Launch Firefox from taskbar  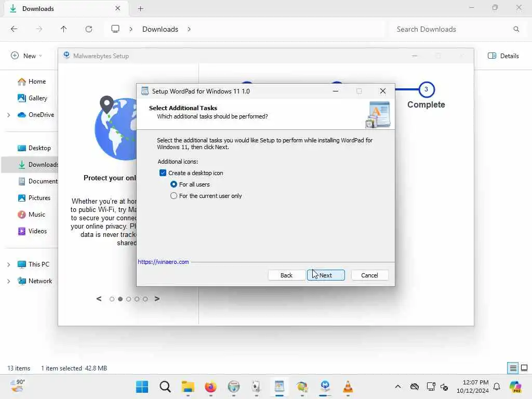coord(211,387)
